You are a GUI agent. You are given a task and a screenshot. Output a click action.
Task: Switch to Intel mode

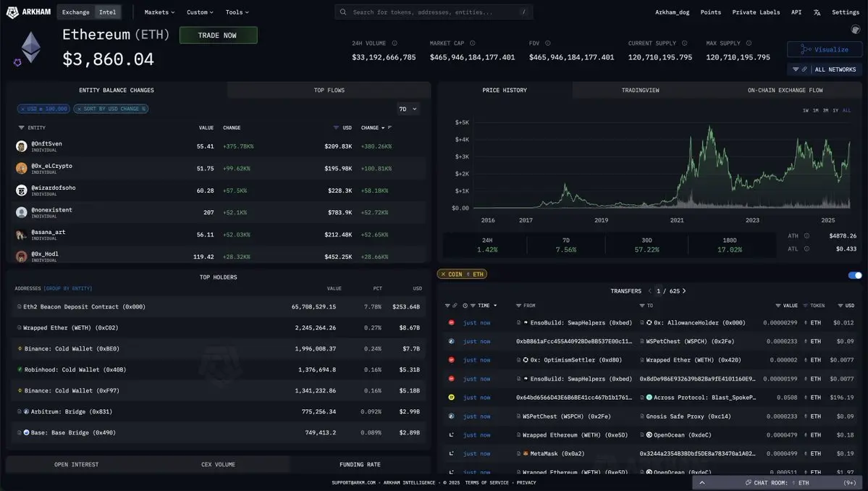point(107,12)
